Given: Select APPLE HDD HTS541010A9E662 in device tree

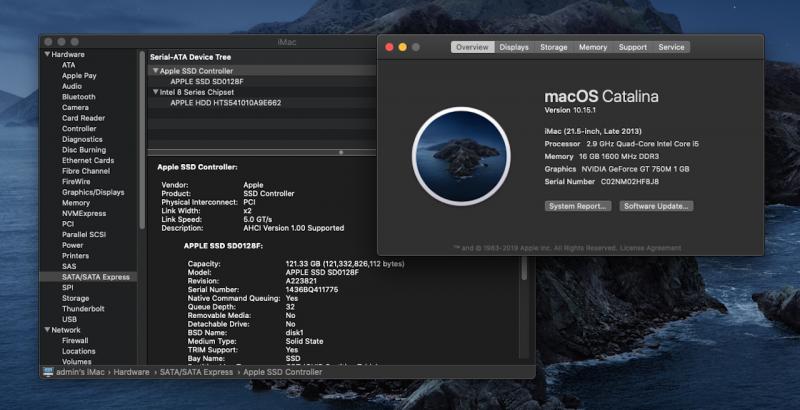Looking at the screenshot, I should click(x=225, y=102).
